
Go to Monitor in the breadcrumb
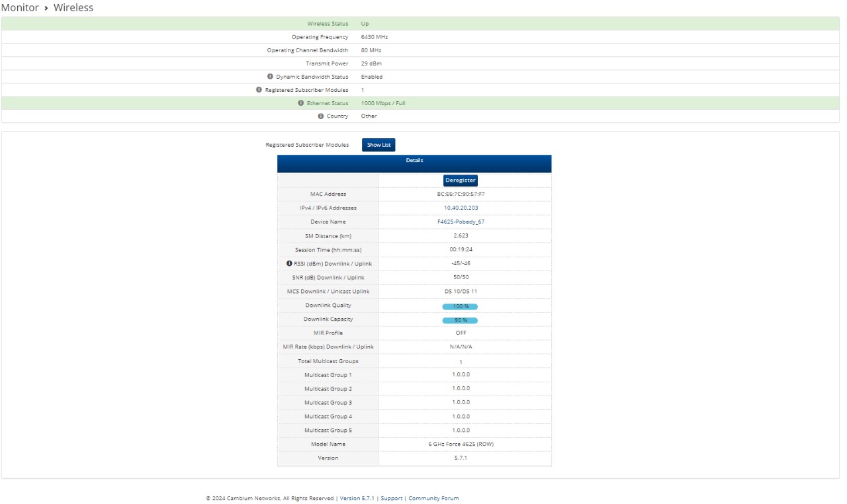pyautogui.click(x=19, y=8)
